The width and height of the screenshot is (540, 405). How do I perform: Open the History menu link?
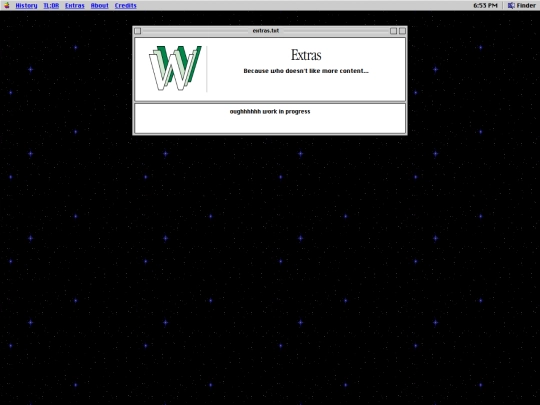point(27,6)
